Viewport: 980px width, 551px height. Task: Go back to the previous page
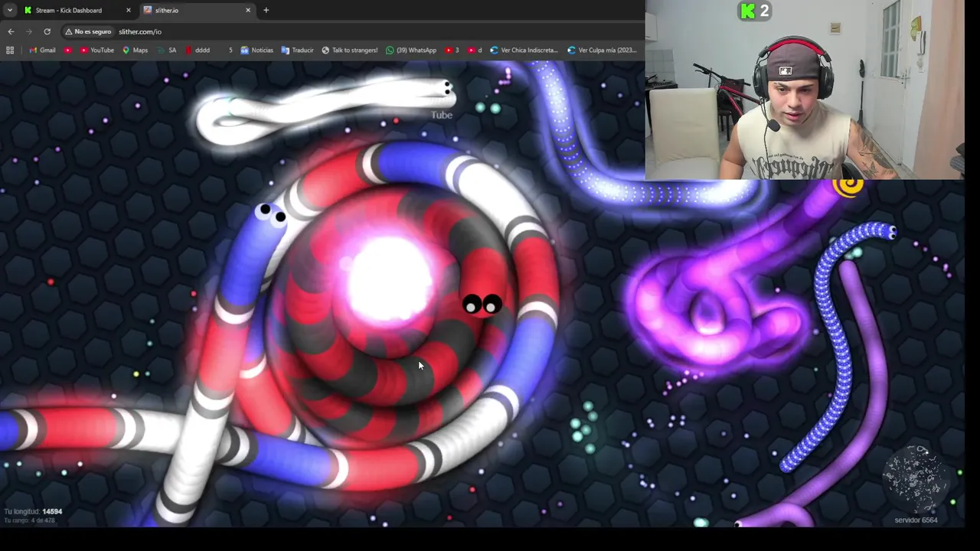pos(11,31)
